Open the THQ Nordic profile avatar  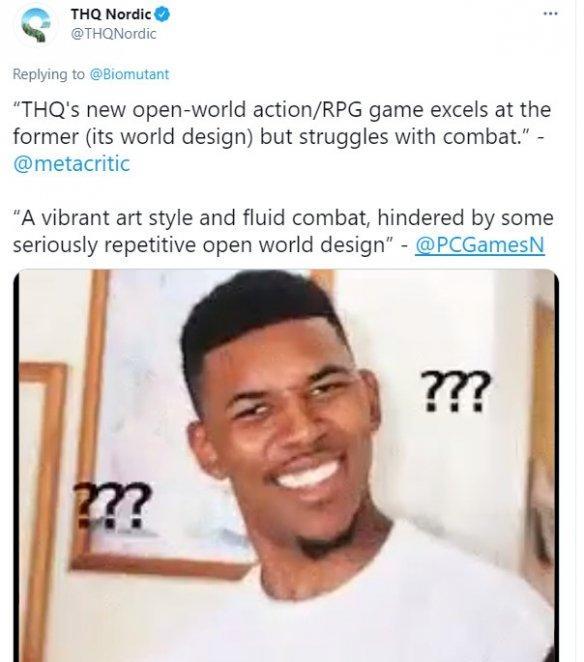click(36, 24)
